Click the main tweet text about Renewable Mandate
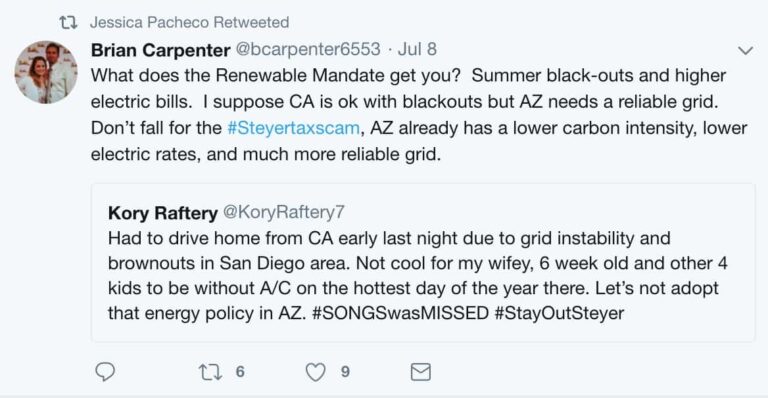The image size is (768, 398). pyautogui.click(x=419, y=115)
